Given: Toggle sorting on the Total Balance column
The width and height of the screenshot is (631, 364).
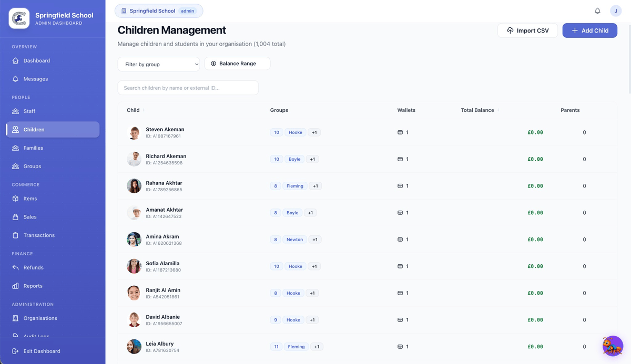Looking at the screenshot, I should click(498, 110).
